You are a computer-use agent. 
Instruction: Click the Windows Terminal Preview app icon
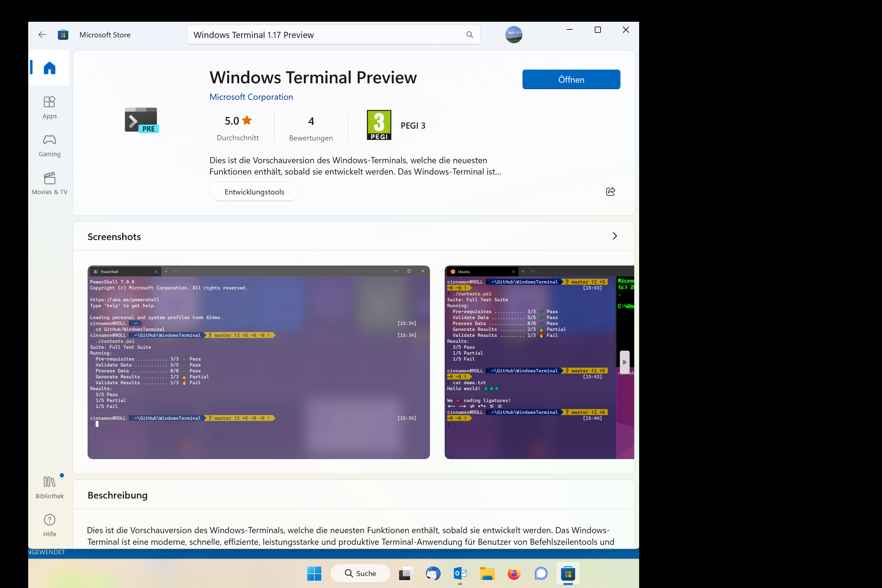141,120
